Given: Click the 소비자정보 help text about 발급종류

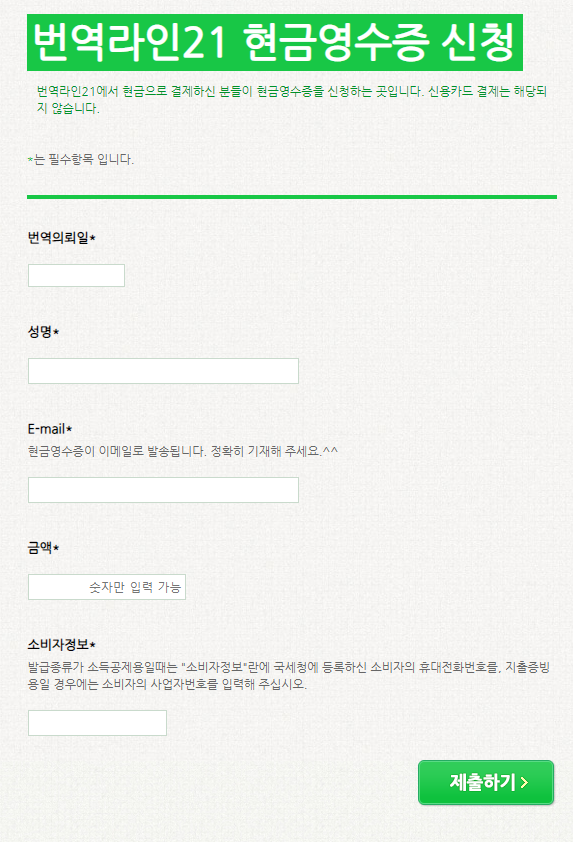Looking at the screenshot, I should click(x=289, y=676).
